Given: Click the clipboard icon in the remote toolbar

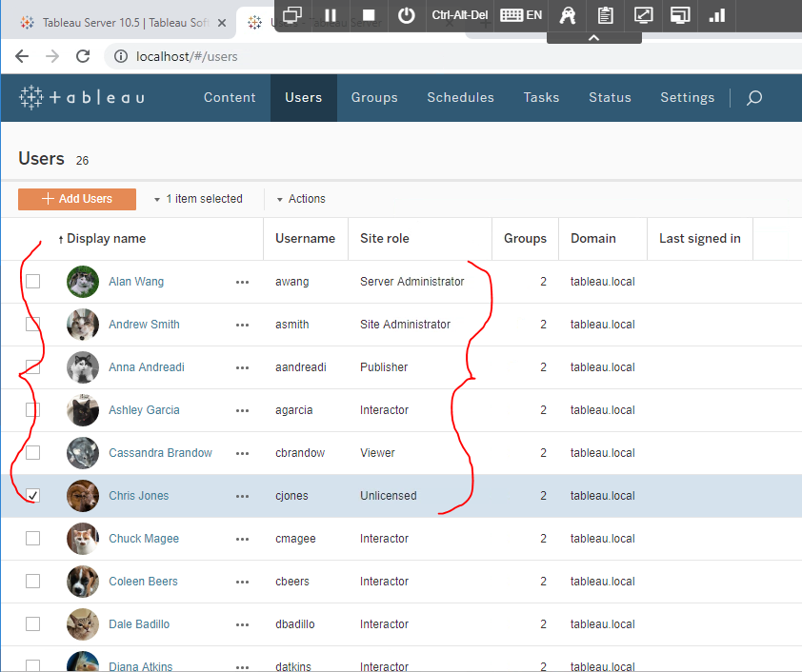Looking at the screenshot, I should (605, 15).
